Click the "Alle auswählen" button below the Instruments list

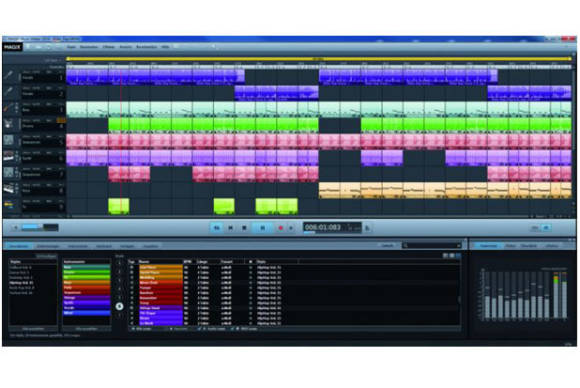pyautogui.click(x=87, y=328)
